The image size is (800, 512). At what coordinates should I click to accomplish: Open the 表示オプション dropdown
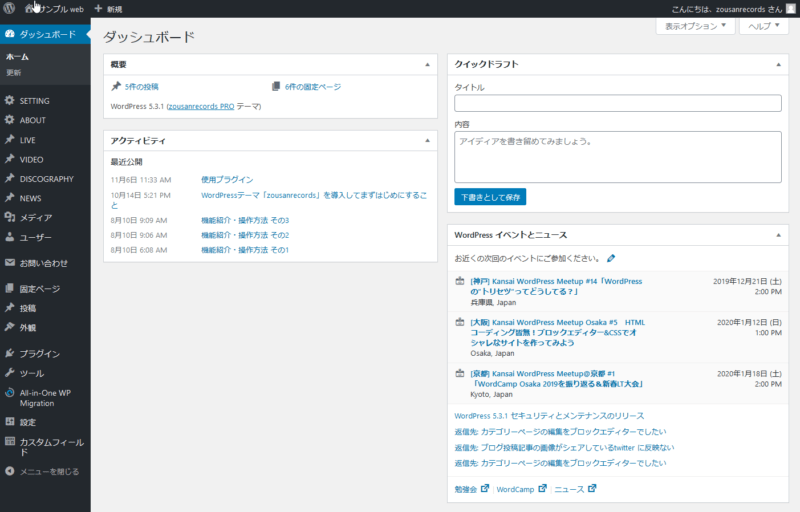click(x=695, y=26)
